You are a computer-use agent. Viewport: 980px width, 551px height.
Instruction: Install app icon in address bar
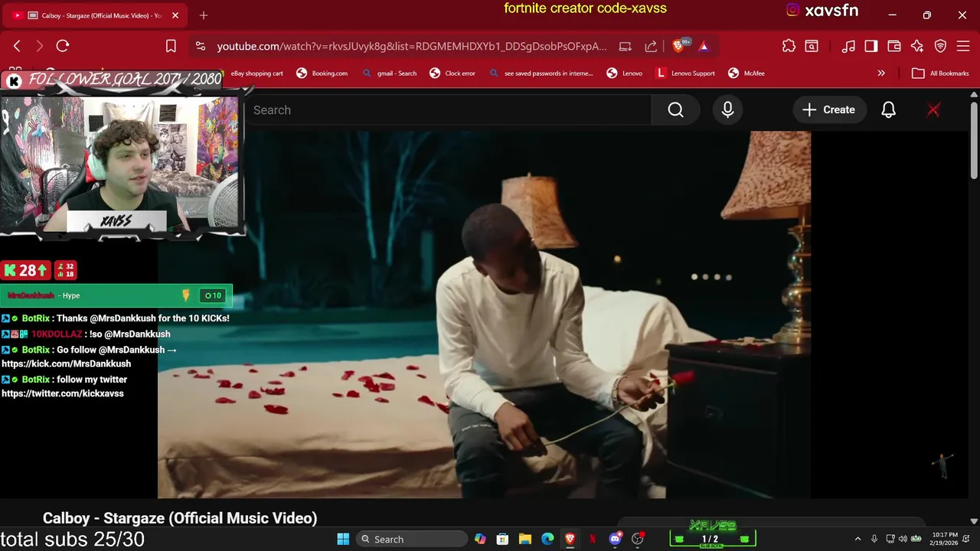(625, 46)
